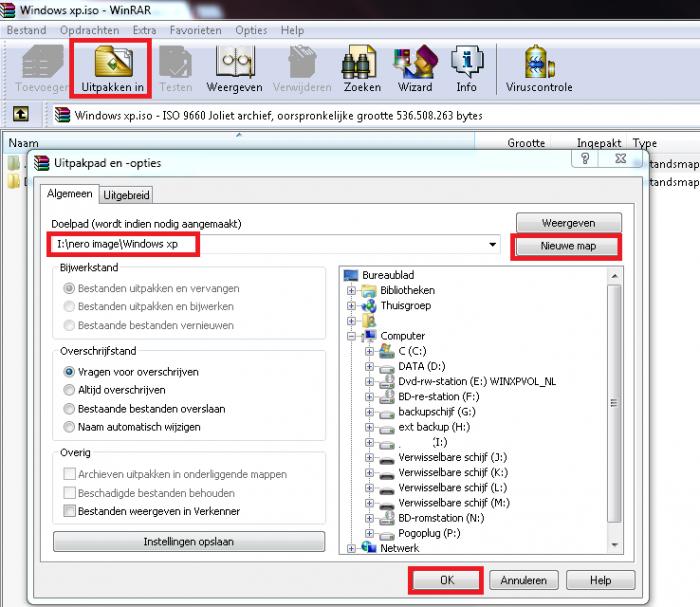Confirm extraction with OK
This screenshot has height=607, width=700.
tap(446, 580)
